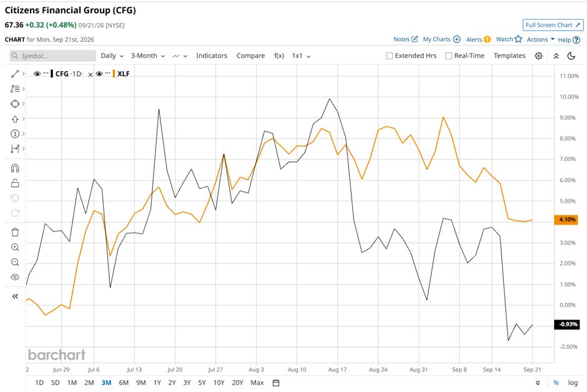Select the 6M time range tab

pos(124,383)
